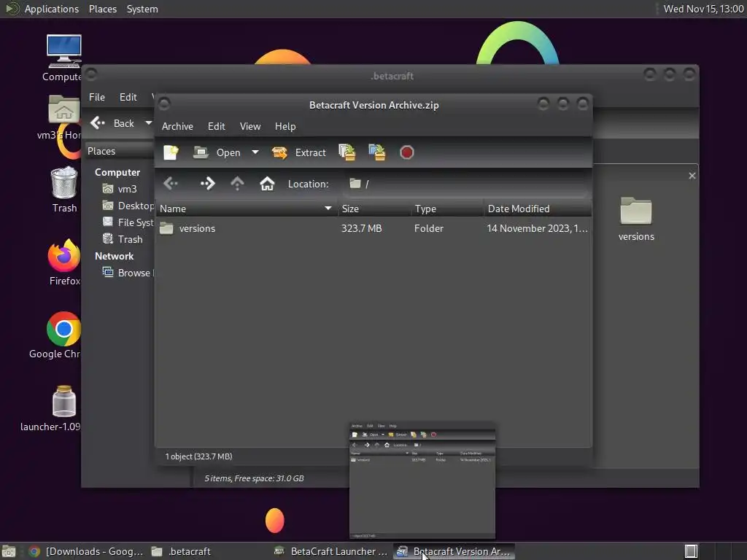
Task: Click the Applications menu logo icon
Action: [12, 9]
